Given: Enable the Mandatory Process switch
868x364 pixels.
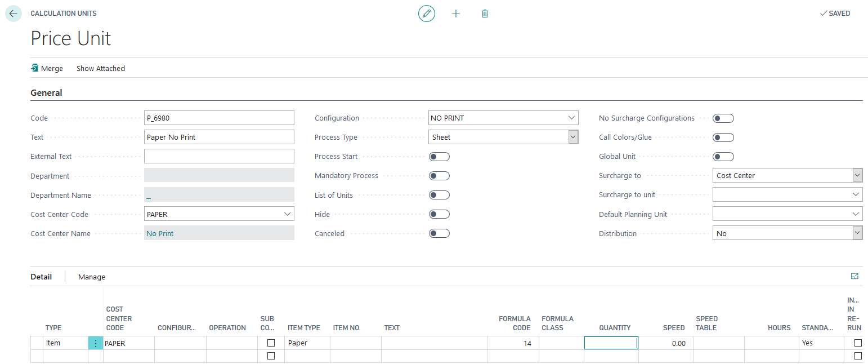Looking at the screenshot, I should pyautogui.click(x=439, y=176).
